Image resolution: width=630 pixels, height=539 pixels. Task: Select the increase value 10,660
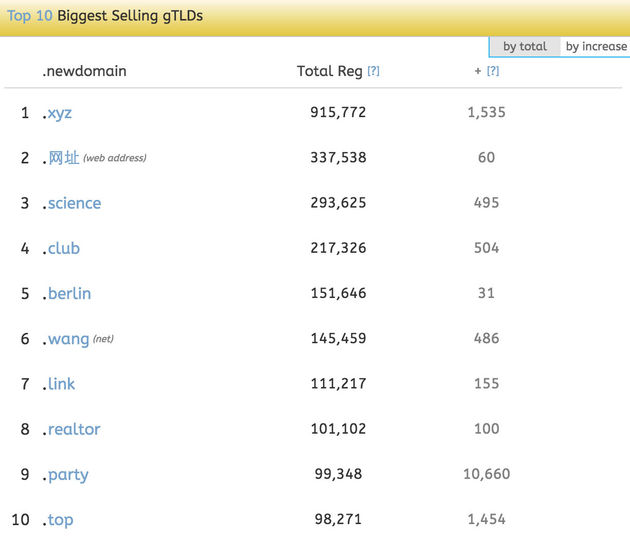[x=486, y=474]
